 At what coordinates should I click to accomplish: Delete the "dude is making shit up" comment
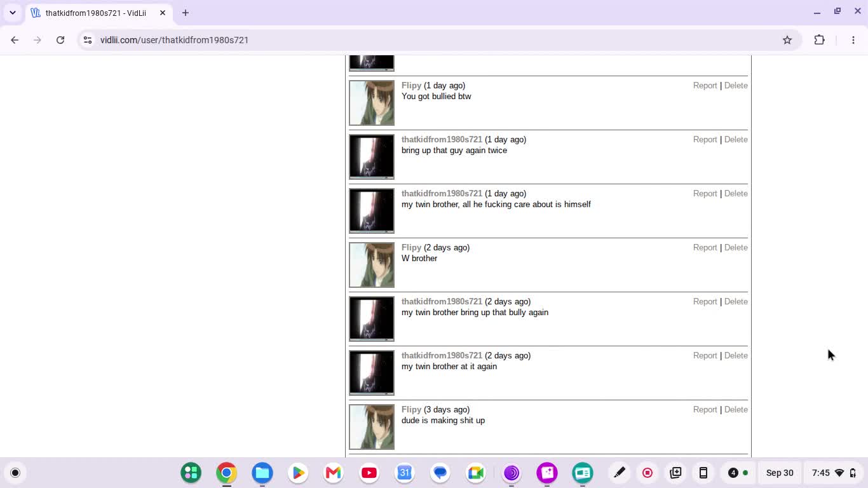pyautogui.click(x=736, y=410)
